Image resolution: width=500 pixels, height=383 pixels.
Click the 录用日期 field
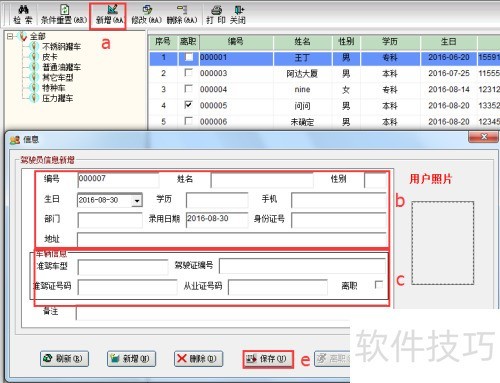[x=217, y=220]
